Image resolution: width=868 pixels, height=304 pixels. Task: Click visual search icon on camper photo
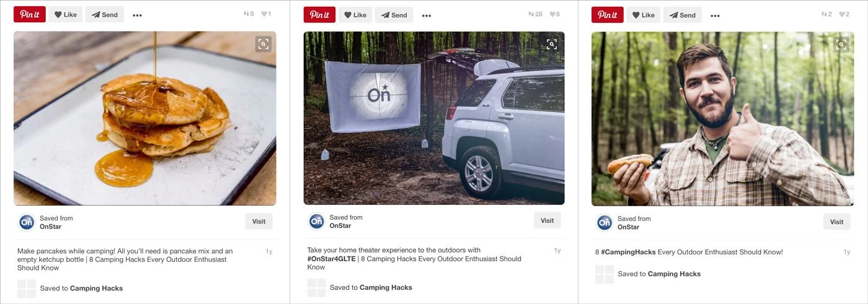click(841, 44)
